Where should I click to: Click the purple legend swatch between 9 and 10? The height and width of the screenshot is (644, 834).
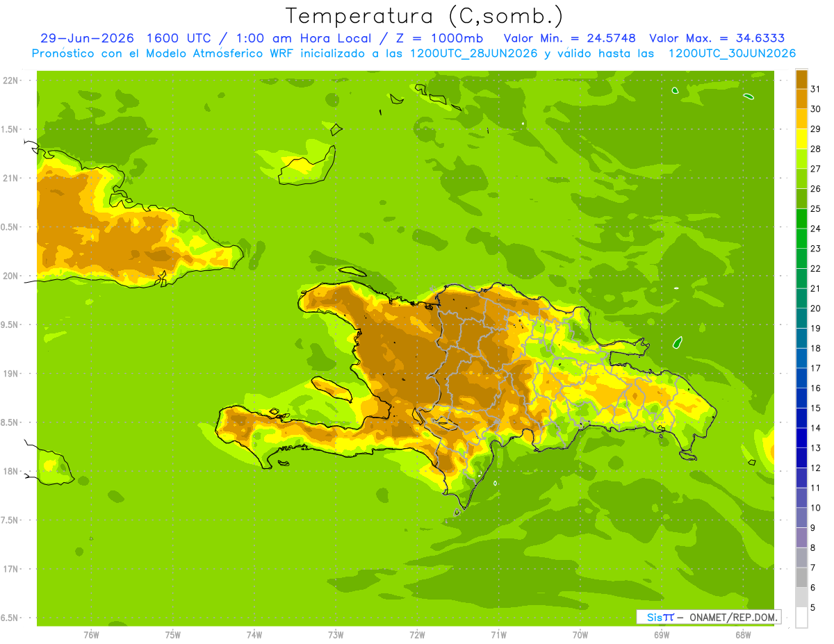click(x=801, y=518)
